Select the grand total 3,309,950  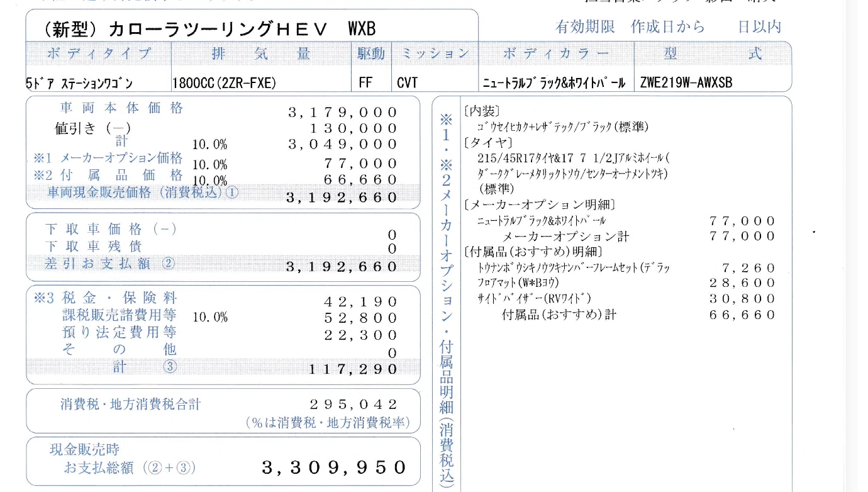[334, 467]
